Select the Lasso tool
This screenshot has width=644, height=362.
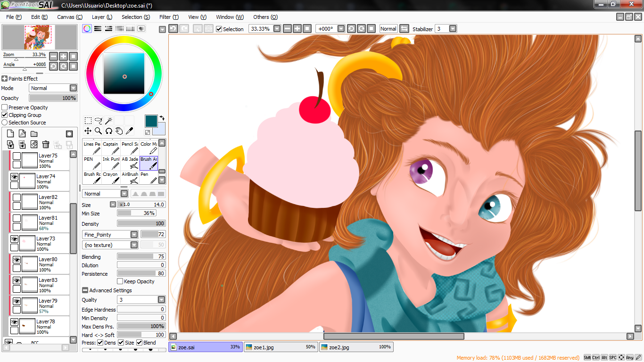[99, 121]
